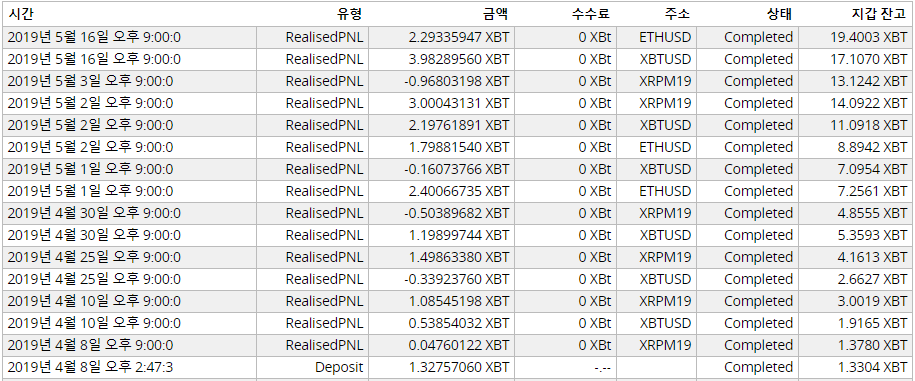Click the 유형 column header

click(350, 14)
